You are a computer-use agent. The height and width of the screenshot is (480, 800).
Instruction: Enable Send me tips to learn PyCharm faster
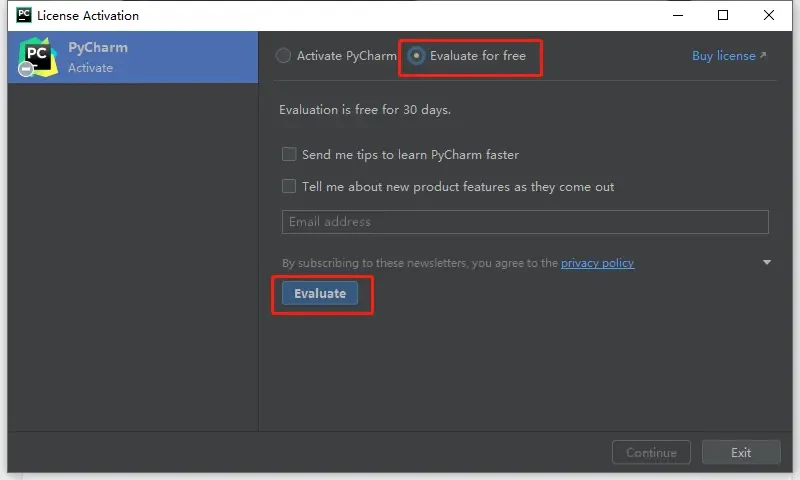point(289,155)
